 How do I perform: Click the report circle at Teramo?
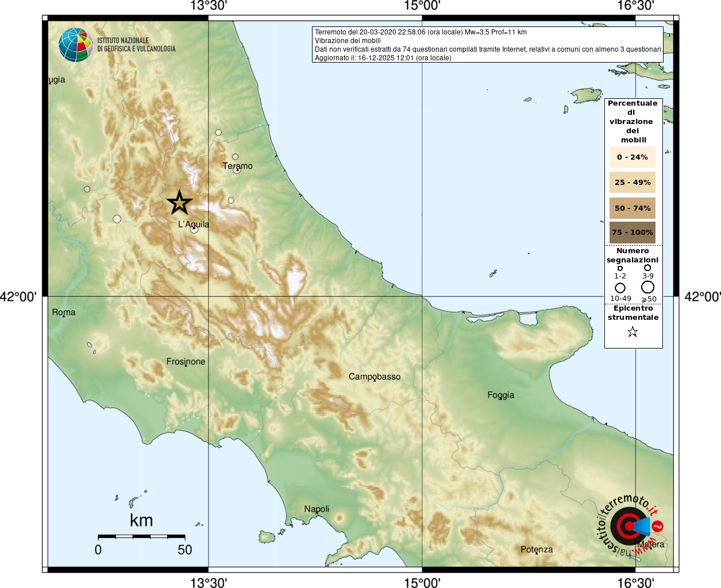pyautogui.click(x=237, y=169)
